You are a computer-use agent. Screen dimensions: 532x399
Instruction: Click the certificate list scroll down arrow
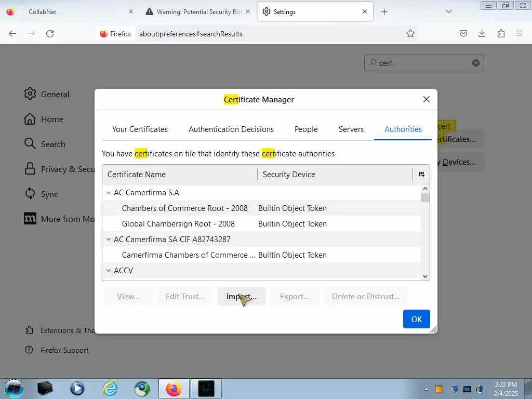click(425, 276)
